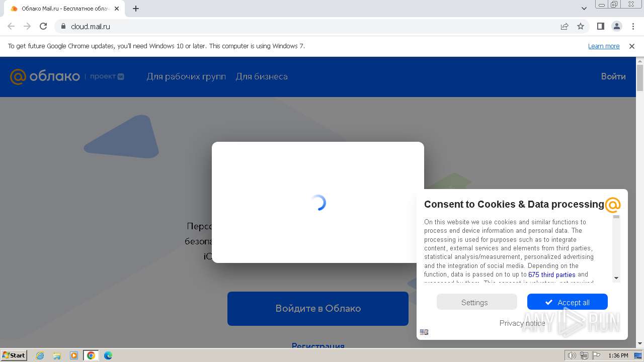Click the browser forward arrow
This screenshot has height=362, width=644.
27,26
